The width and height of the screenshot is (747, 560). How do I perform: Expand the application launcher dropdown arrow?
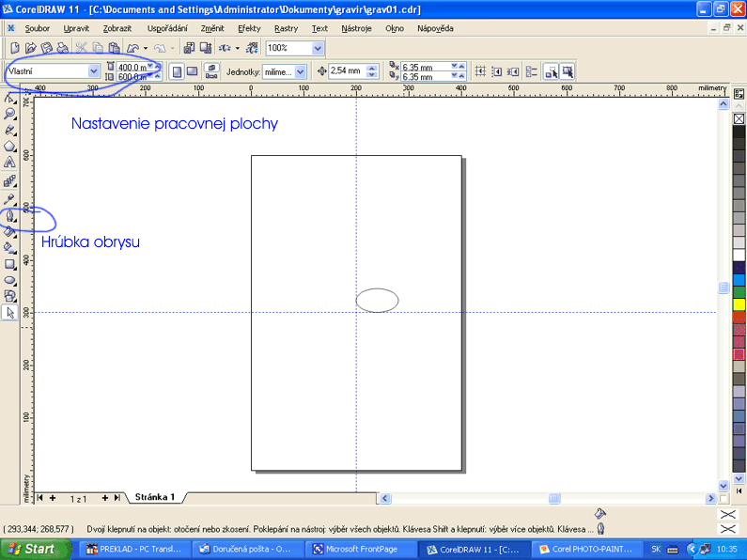(237, 48)
